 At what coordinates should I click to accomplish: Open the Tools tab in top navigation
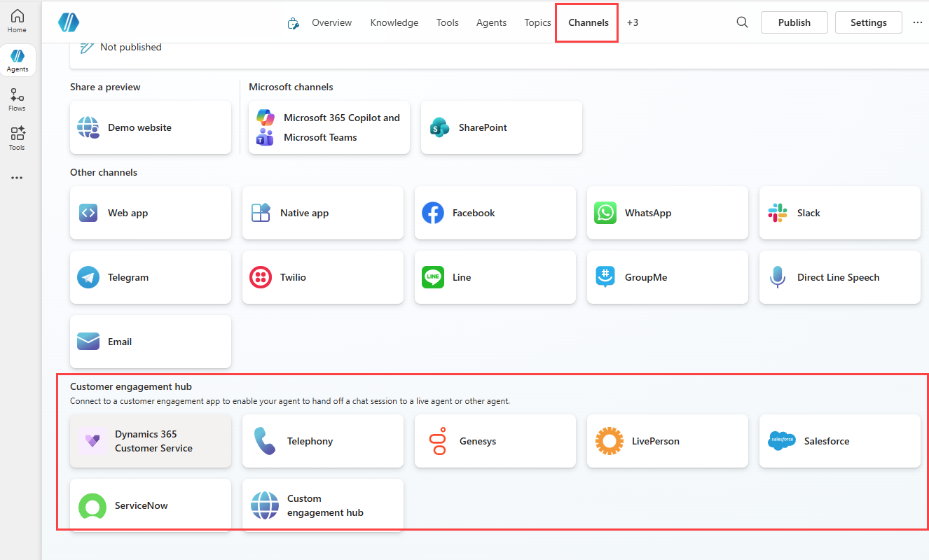click(448, 22)
